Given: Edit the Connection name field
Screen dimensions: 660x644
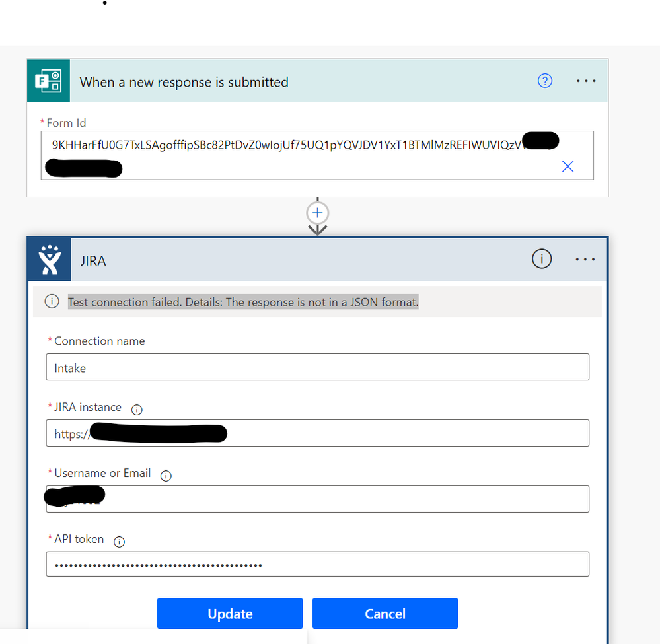Looking at the screenshot, I should pyautogui.click(x=317, y=367).
